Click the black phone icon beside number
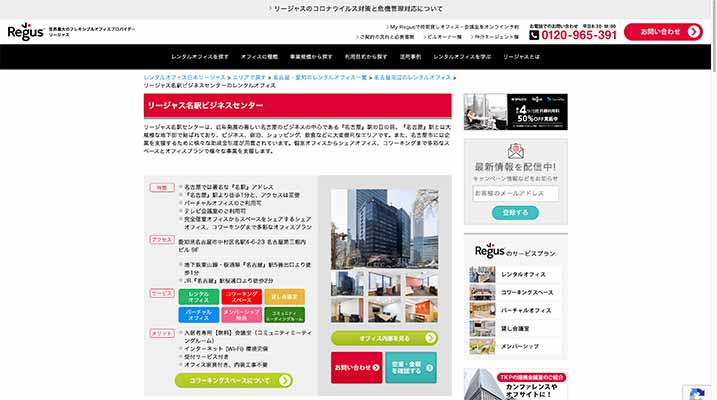This screenshot has height=400, width=717. click(534, 35)
